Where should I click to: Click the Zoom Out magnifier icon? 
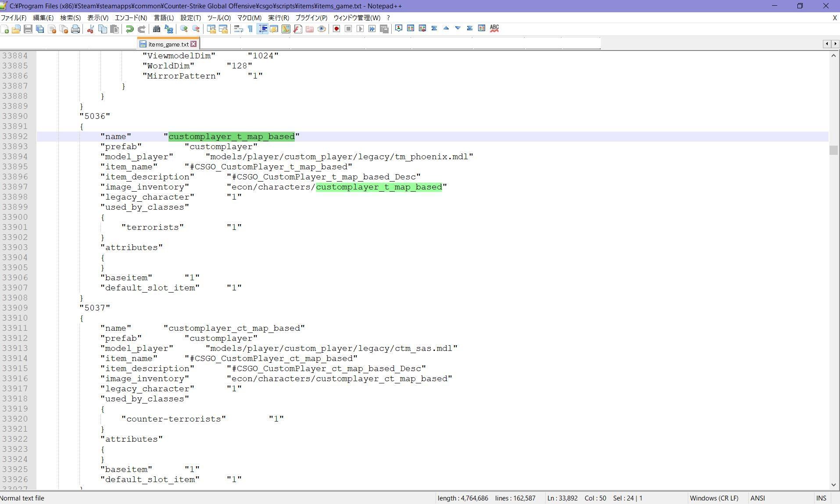point(196,29)
